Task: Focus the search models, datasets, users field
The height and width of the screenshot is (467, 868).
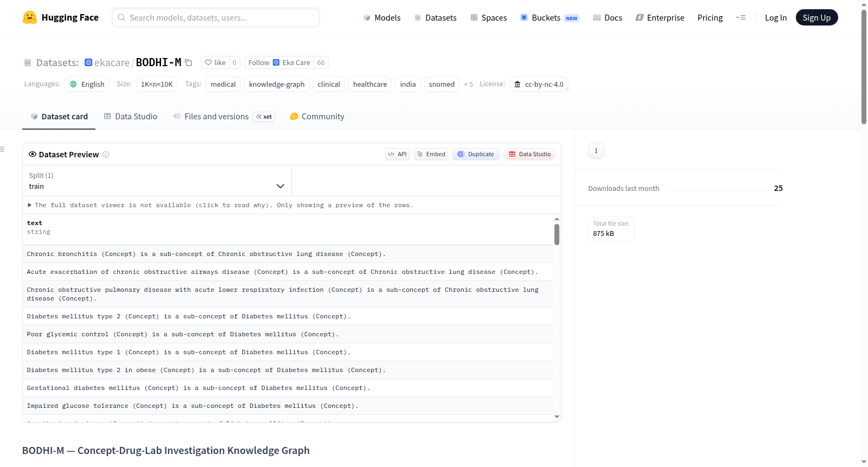Action: [x=216, y=17]
